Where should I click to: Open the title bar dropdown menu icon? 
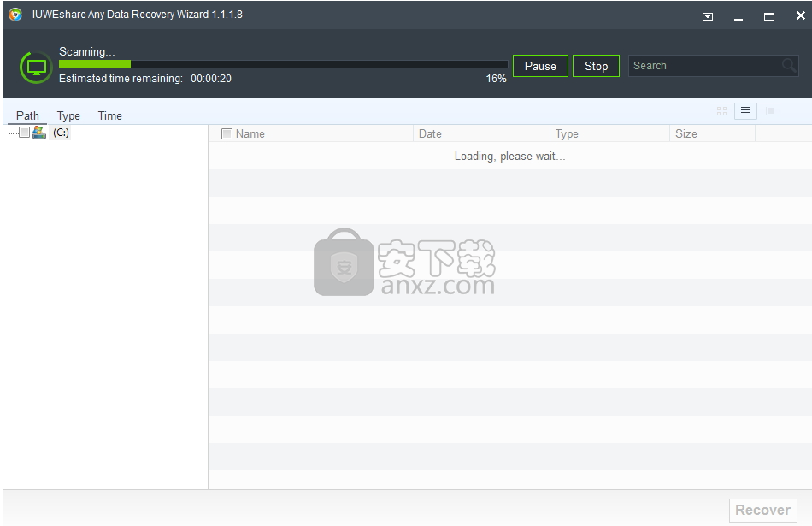[708, 16]
